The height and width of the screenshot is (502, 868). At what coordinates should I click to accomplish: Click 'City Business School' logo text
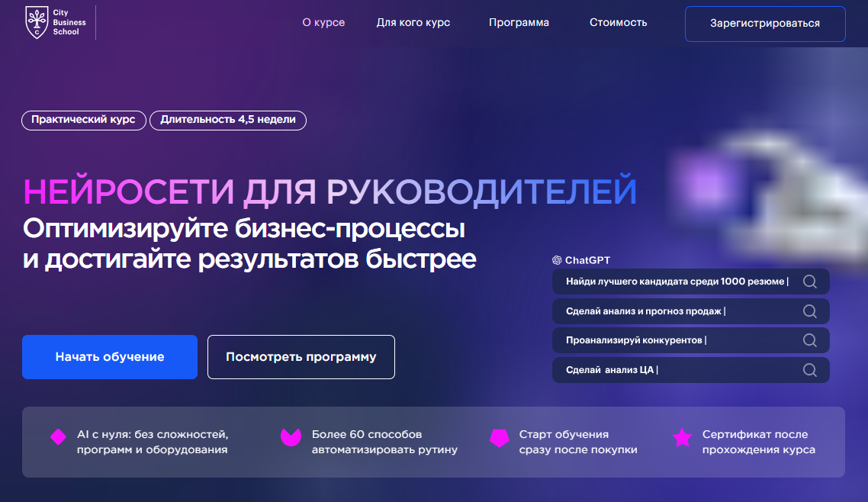[x=69, y=22]
